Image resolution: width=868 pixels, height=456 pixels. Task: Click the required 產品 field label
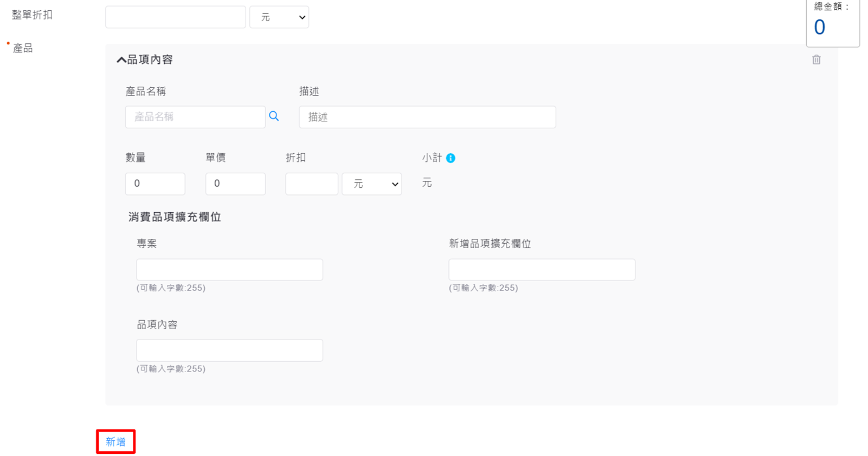tap(23, 48)
